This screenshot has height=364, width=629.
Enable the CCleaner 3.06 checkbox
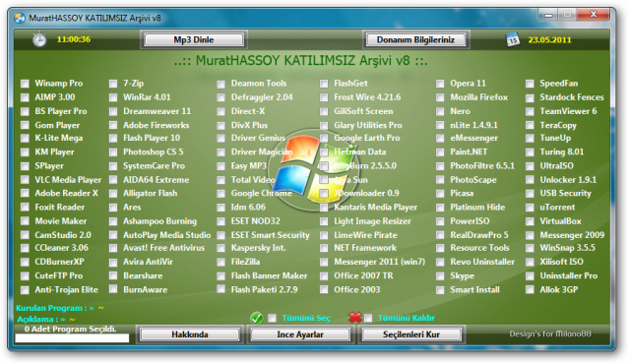pyautogui.click(x=25, y=248)
